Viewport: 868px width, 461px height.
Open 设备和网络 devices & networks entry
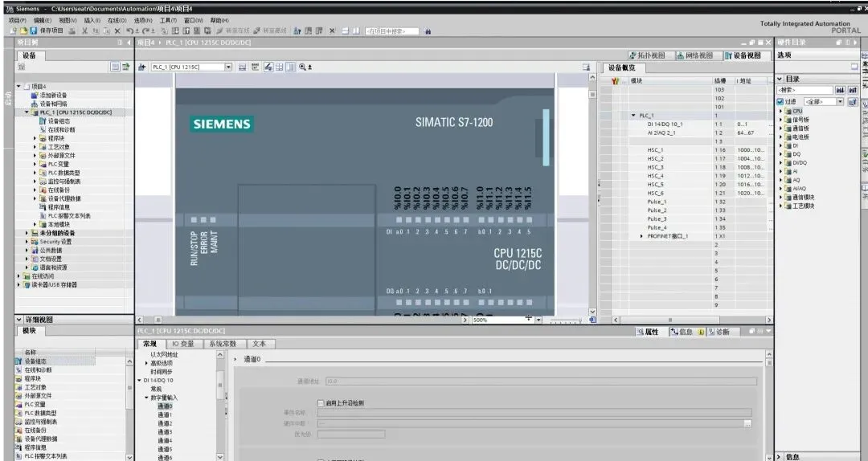tap(53, 104)
